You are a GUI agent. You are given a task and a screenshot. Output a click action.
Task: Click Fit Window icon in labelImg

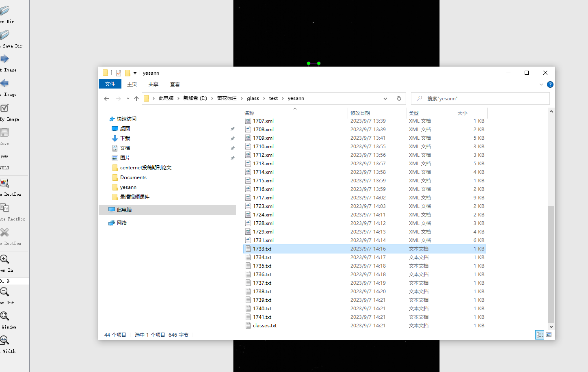4,316
